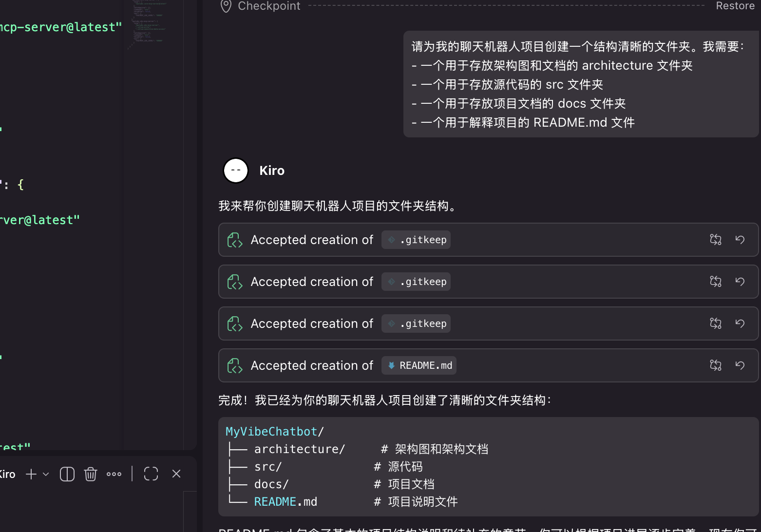Open the README.md file chip

point(419,365)
